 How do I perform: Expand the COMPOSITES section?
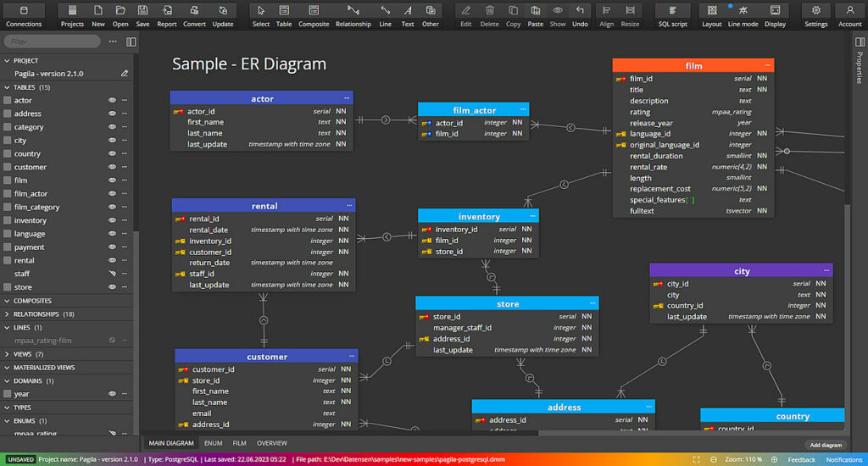[x=7, y=301]
